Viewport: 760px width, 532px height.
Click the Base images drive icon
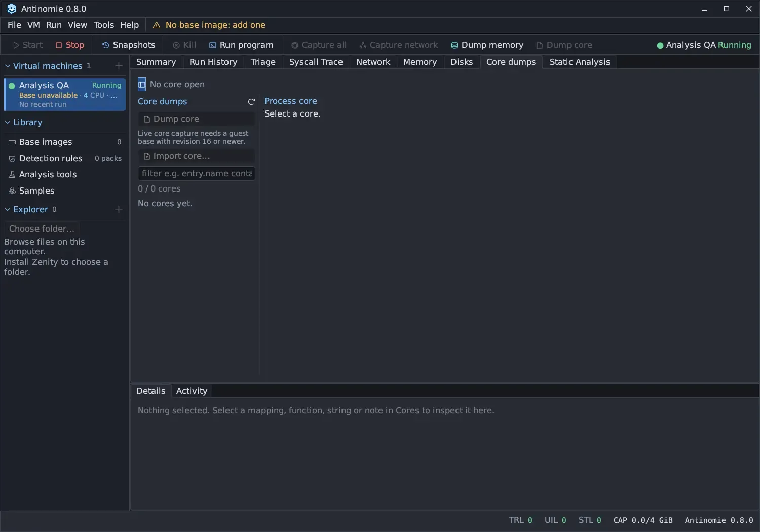pyautogui.click(x=12, y=142)
